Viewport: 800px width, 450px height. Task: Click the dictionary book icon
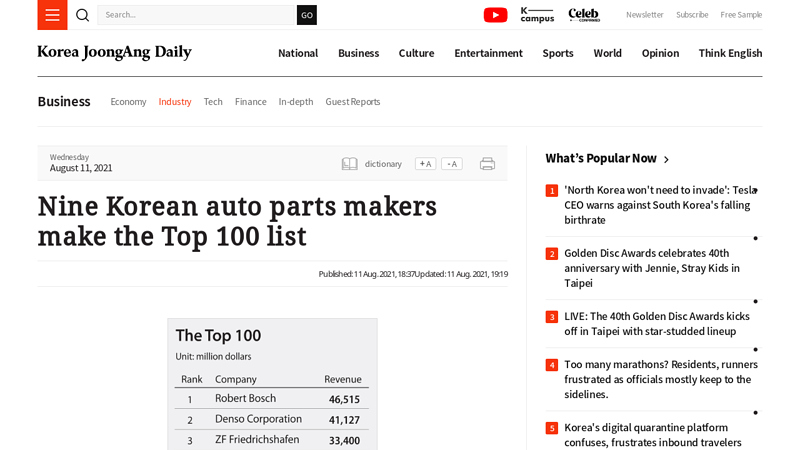[x=349, y=164]
